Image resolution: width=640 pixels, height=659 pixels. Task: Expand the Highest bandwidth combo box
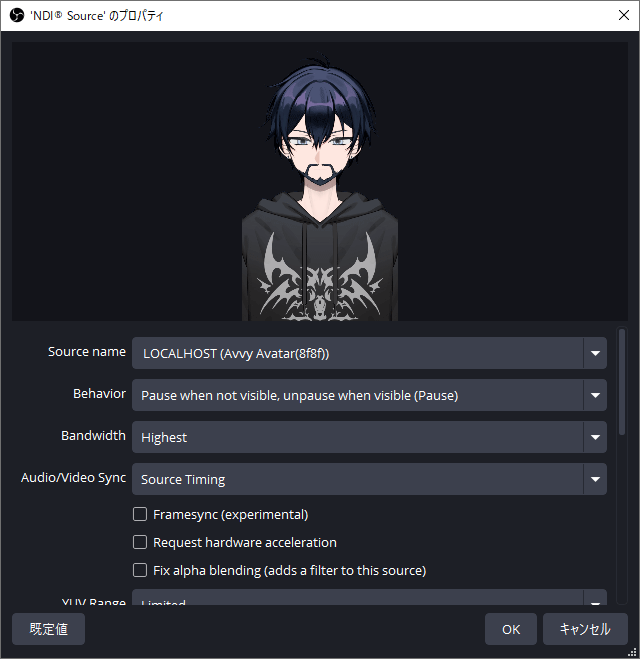(x=369, y=437)
